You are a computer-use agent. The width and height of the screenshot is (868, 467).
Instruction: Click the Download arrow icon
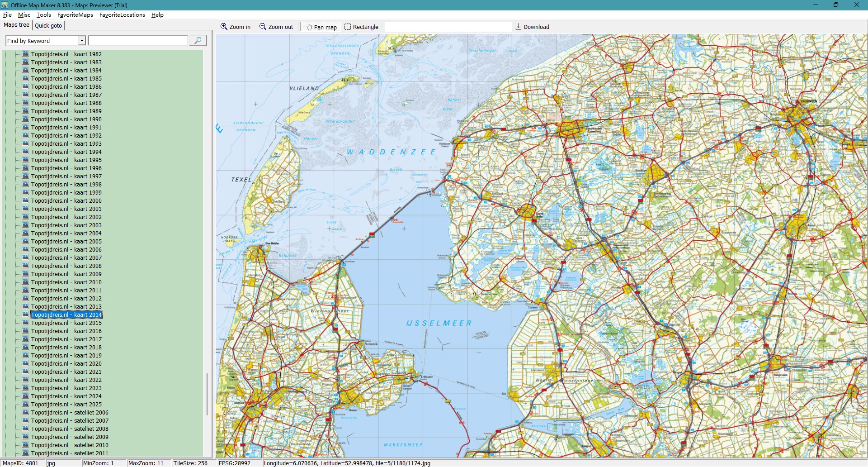519,27
